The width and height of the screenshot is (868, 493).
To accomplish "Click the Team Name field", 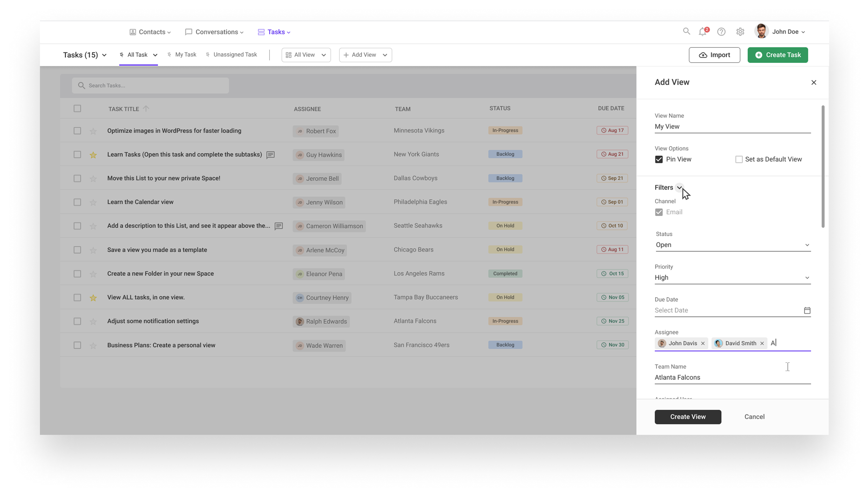I will coord(732,377).
